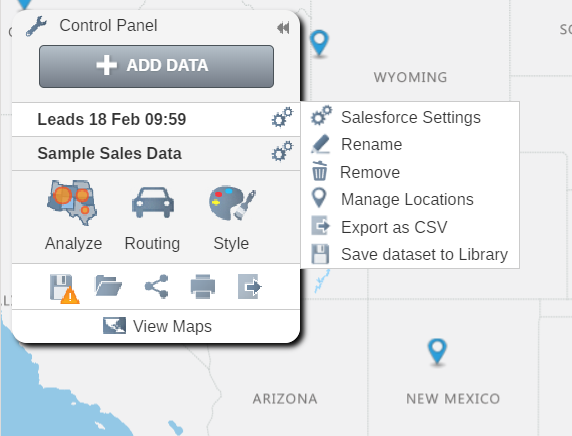
Task: Click the ADD DATA button
Action: point(156,66)
